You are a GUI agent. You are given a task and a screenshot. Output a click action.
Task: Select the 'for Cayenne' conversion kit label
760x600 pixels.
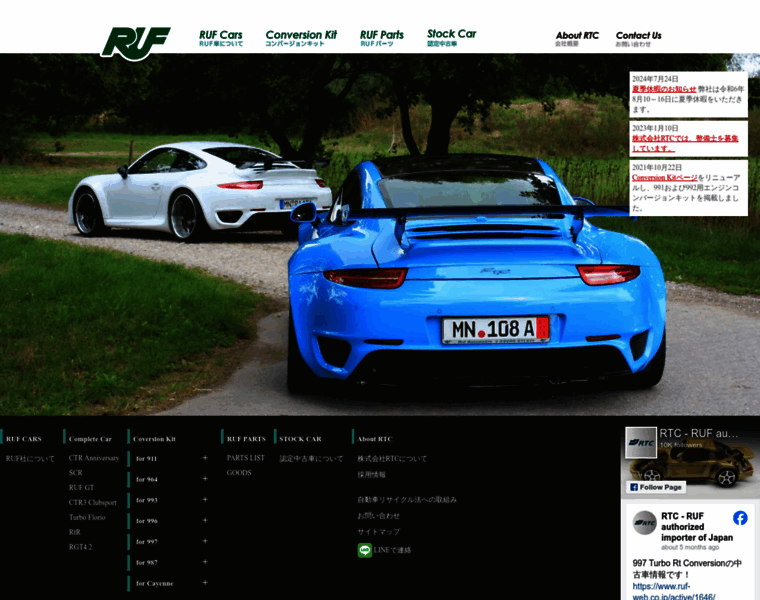click(155, 584)
